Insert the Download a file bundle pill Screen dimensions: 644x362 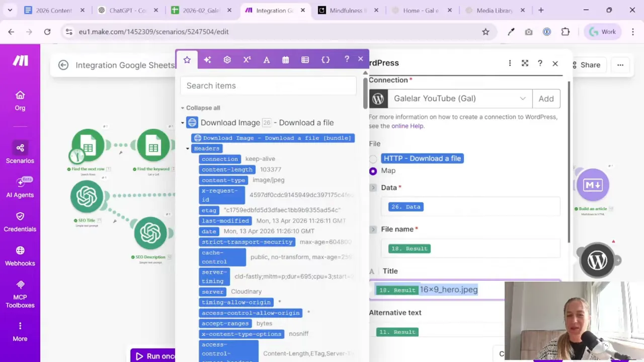pyautogui.click(x=273, y=138)
